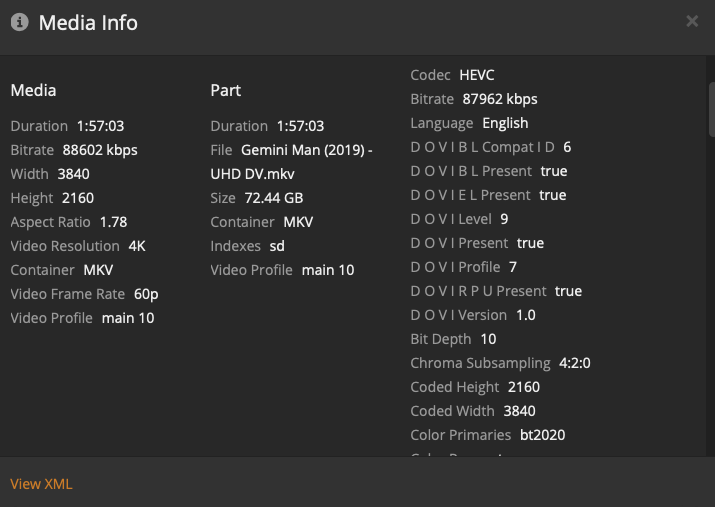Image resolution: width=715 pixels, height=507 pixels.
Task: Click the Indexes sd value
Action: 277,246
